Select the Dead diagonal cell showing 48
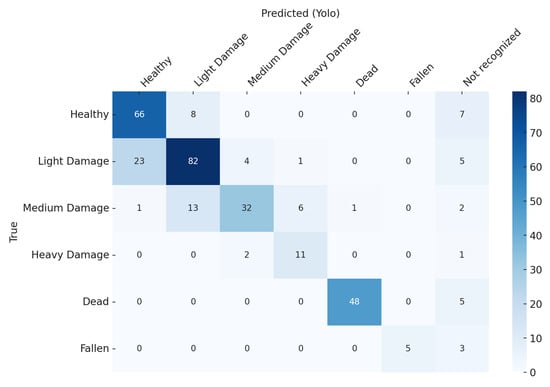Viewport: 550px width, 387px height. 354,302
